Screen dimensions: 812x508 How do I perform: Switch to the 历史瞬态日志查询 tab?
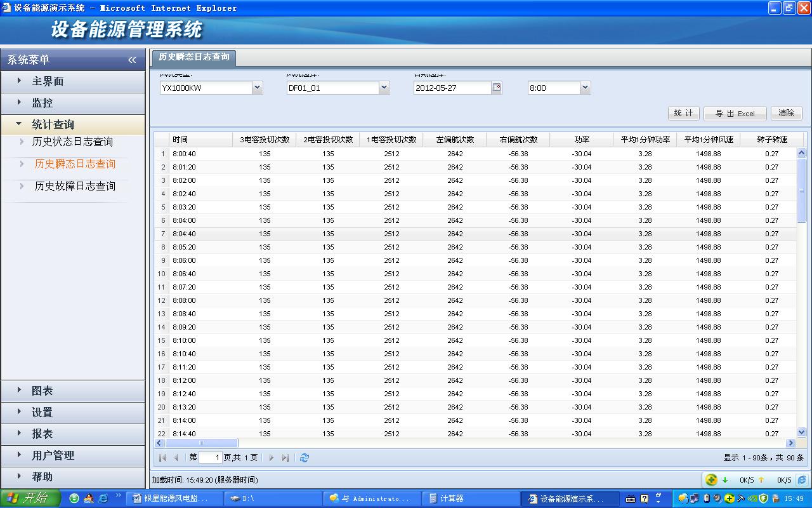pos(193,57)
